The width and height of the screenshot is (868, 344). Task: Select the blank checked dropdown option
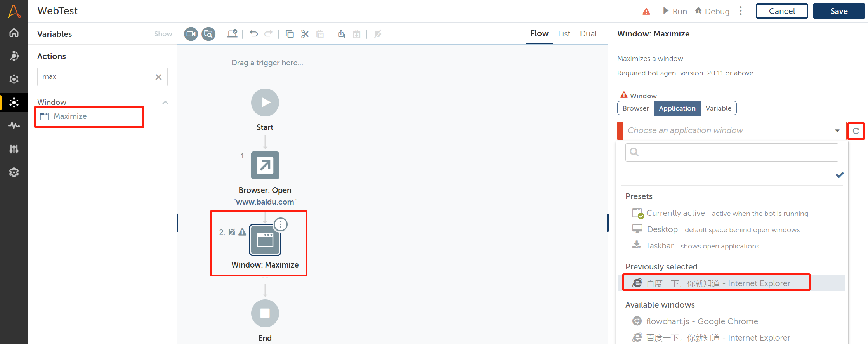[x=732, y=175]
